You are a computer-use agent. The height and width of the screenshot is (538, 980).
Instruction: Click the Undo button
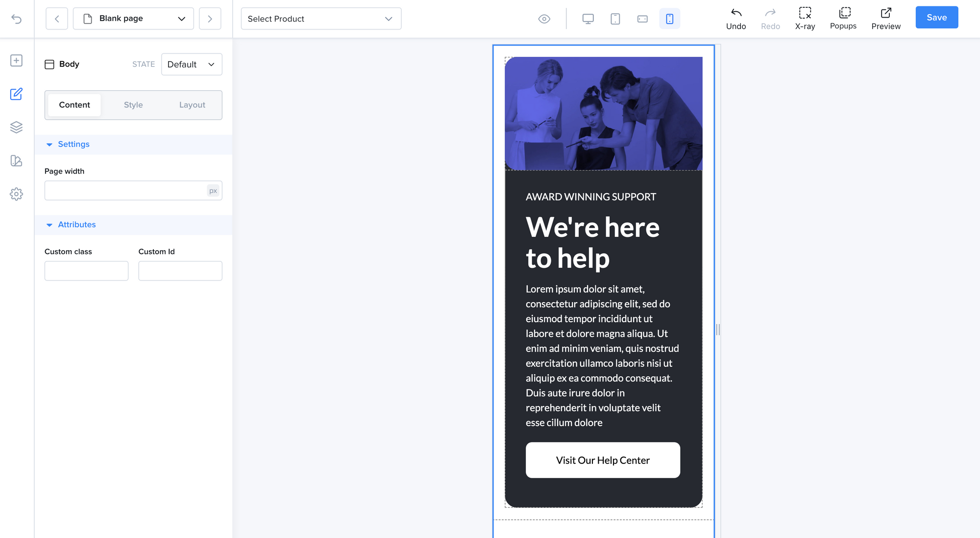tap(736, 19)
